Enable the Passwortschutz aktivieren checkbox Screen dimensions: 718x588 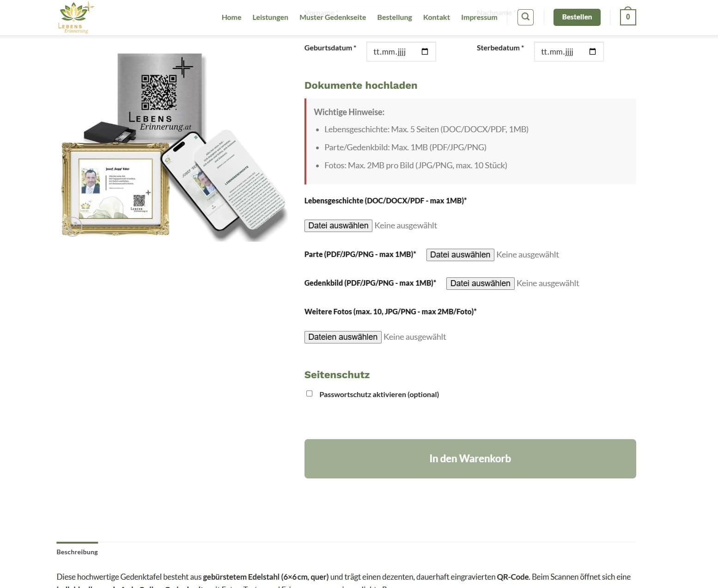click(309, 393)
